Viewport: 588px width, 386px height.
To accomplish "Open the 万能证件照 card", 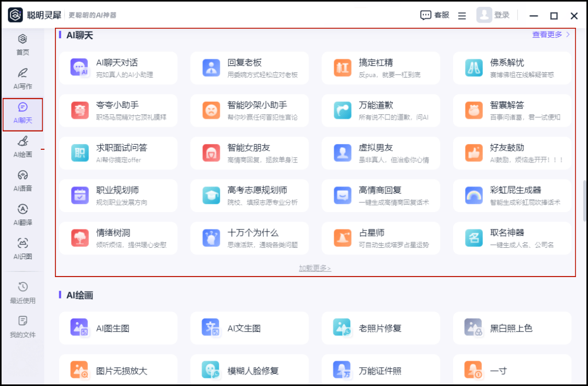I will click(x=381, y=369).
